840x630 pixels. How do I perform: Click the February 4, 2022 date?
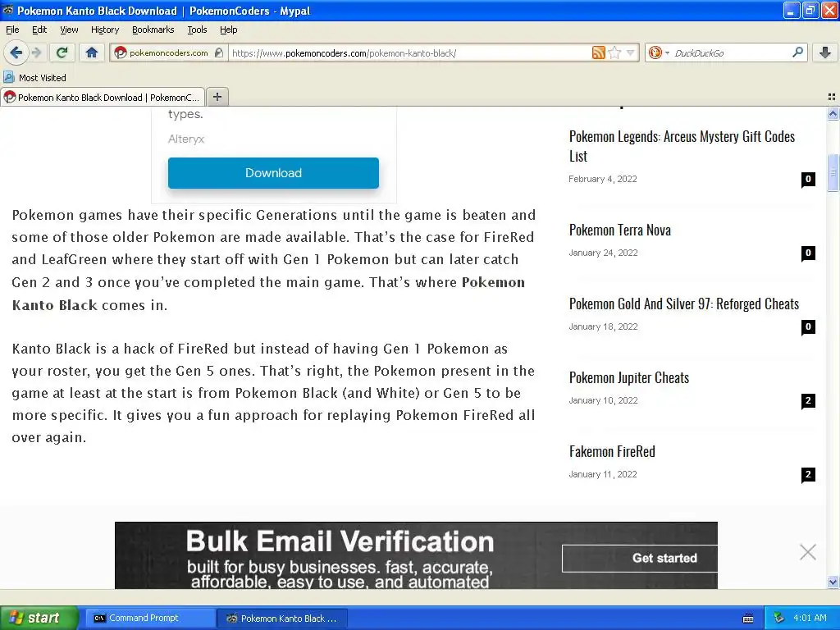tap(603, 179)
